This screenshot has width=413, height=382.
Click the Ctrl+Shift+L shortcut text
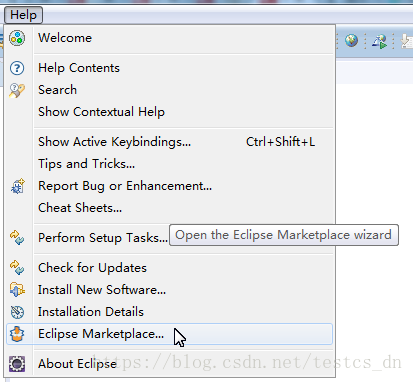(x=280, y=142)
